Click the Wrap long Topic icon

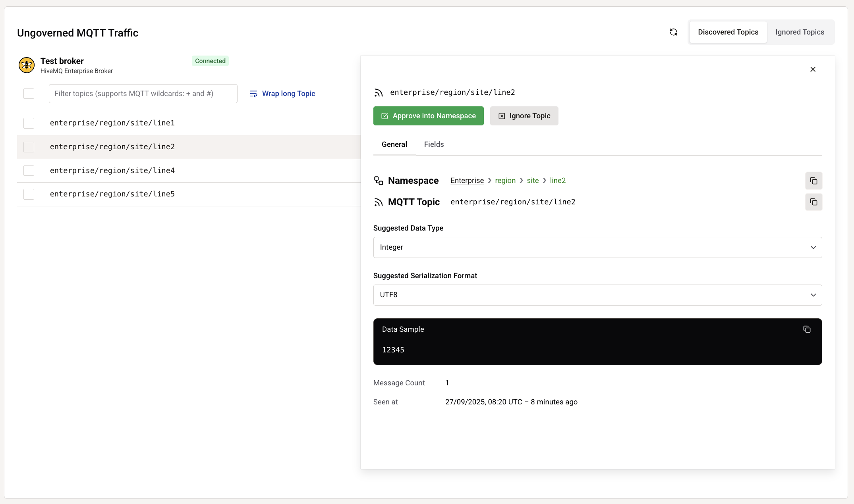253,94
